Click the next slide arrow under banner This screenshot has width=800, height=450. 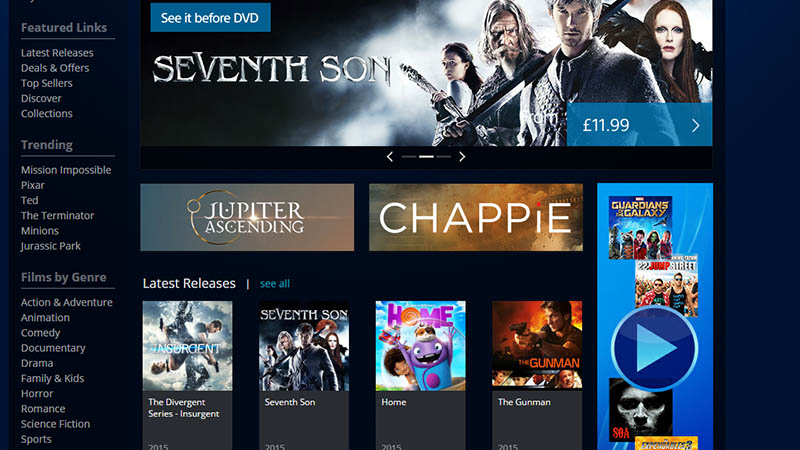(462, 157)
